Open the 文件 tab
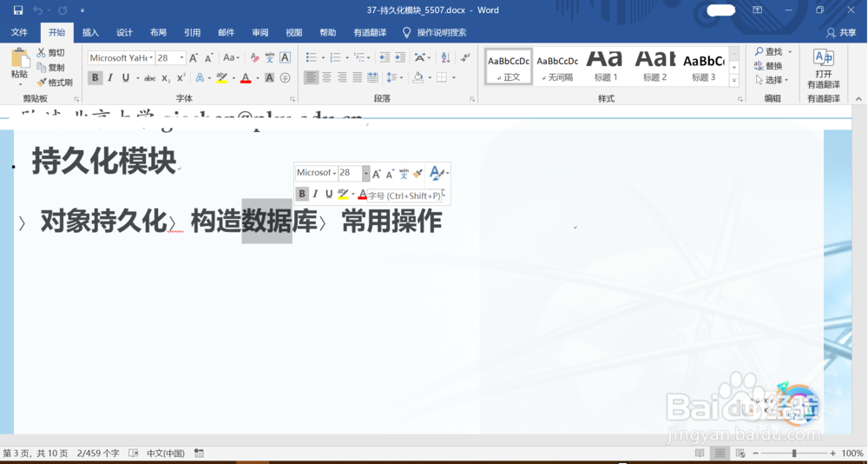The image size is (868, 464). point(19,33)
